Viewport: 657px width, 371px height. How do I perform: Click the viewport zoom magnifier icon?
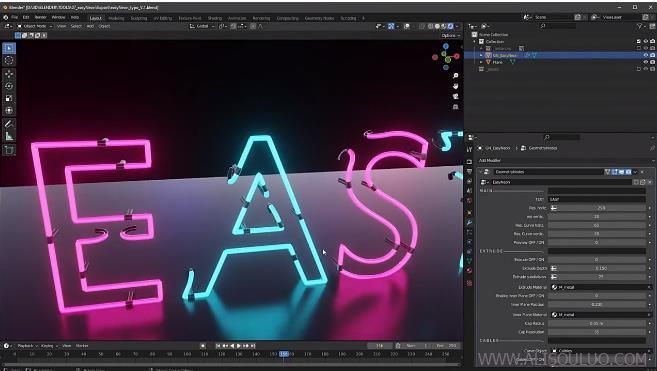click(x=455, y=75)
